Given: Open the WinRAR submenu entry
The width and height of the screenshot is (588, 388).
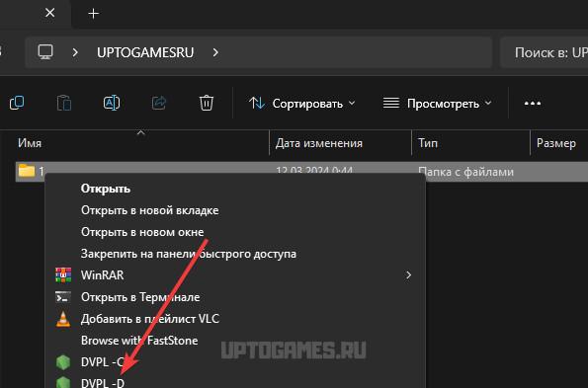Looking at the screenshot, I should pos(235,274).
